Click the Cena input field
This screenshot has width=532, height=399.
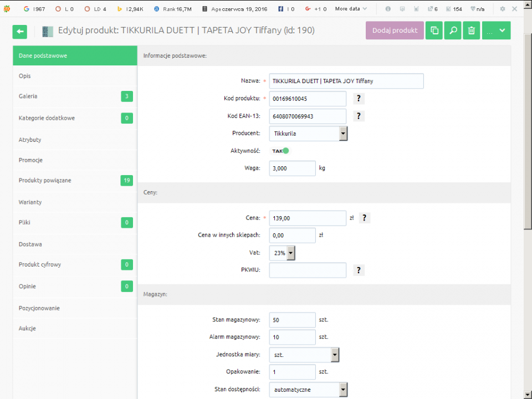pyautogui.click(x=308, y=218)
